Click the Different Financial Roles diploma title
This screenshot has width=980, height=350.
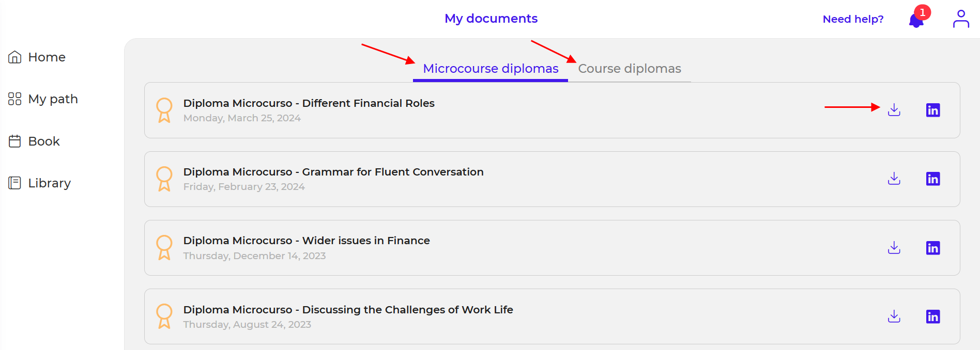[309, 103]
